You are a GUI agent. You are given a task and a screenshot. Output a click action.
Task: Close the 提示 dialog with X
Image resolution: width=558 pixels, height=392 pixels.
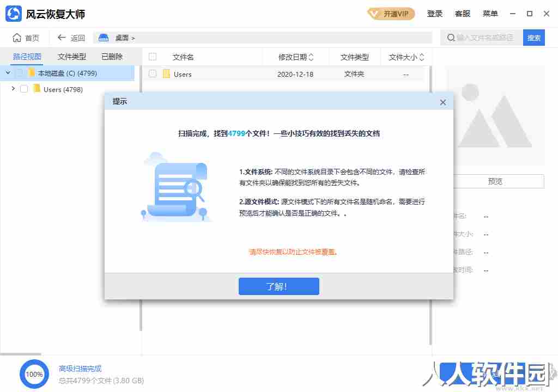click(442, 102)
